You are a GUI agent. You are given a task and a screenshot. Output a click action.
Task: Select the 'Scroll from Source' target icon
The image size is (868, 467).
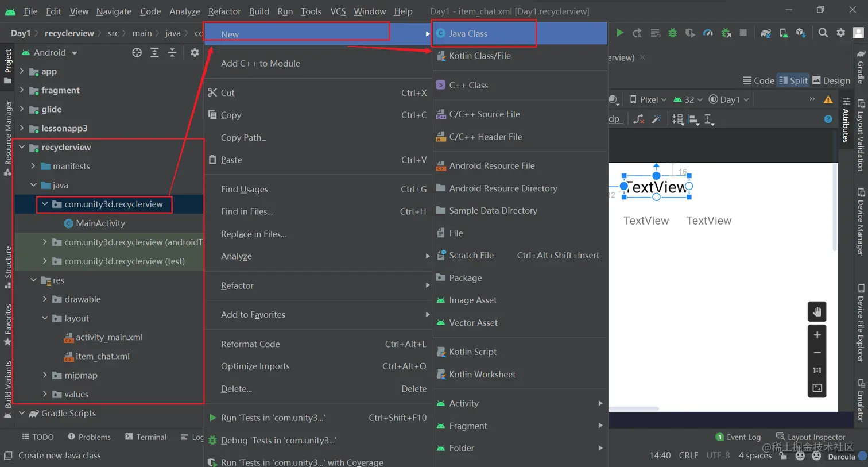point(137,53)
